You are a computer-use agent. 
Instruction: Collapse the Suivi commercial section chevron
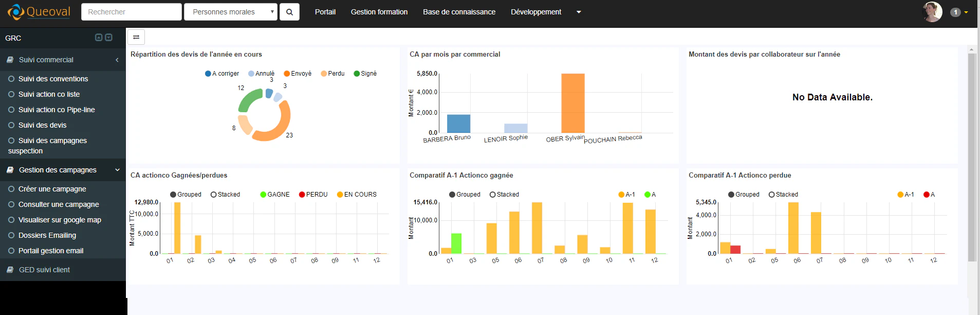pyautogui.click(x=117, y=60)
